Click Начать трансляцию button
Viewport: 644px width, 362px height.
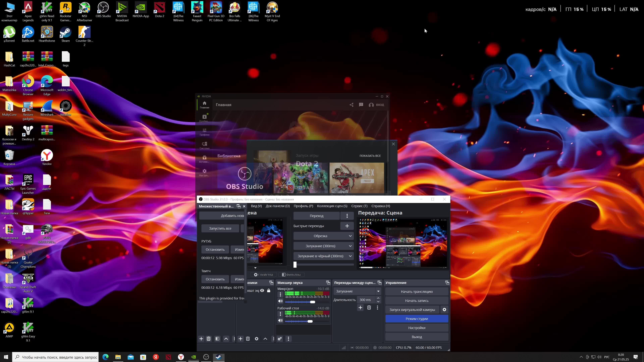417,292
